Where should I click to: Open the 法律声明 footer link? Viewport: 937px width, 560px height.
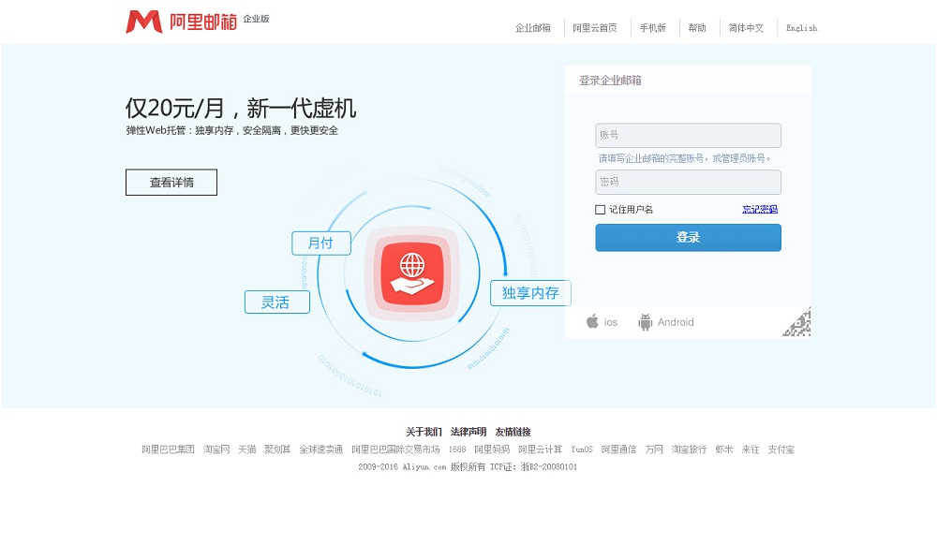[468, 432]
